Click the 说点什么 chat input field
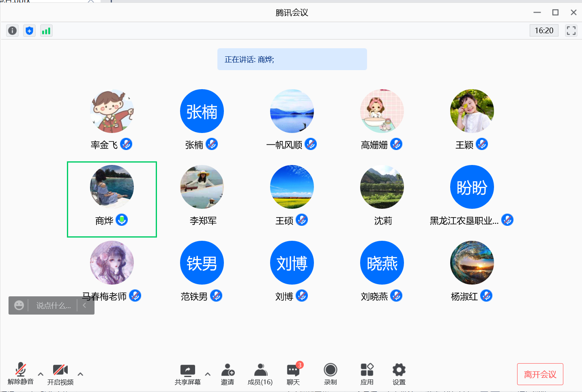 pos(54,305)
